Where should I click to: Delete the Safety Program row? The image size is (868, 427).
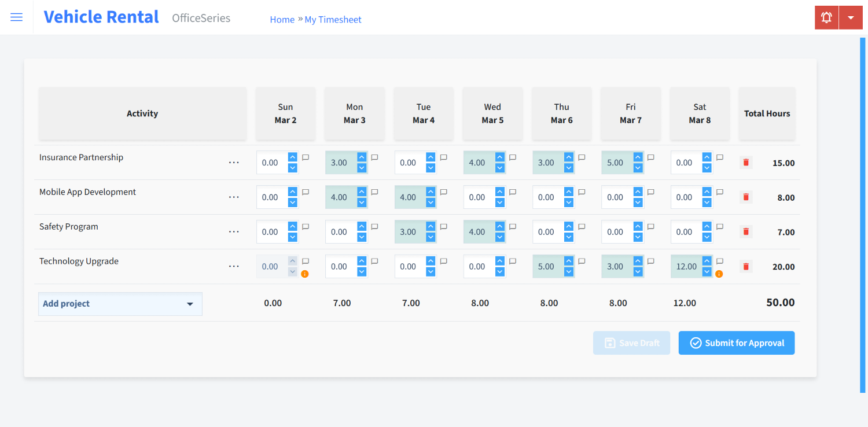point(745,231)
